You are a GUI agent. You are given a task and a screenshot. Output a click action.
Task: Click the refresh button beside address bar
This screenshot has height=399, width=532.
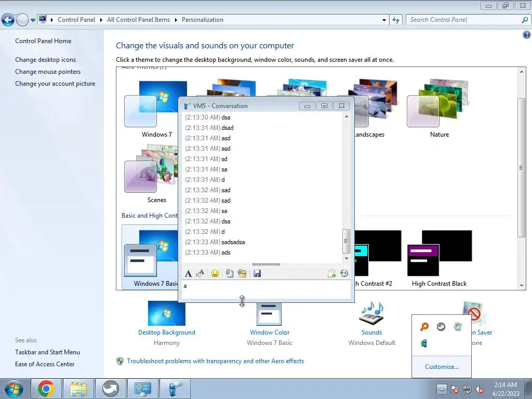395,20
